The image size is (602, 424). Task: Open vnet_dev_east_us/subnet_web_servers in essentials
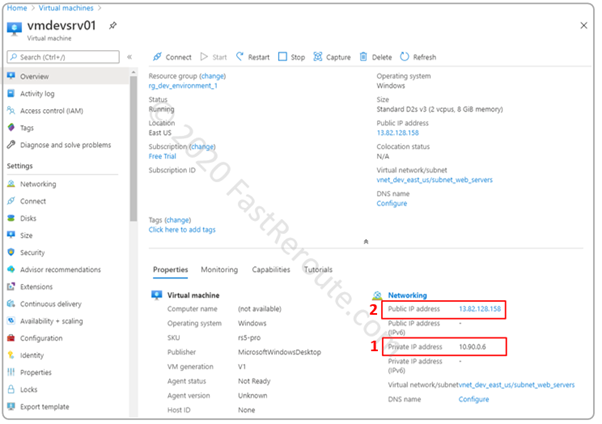435,180
